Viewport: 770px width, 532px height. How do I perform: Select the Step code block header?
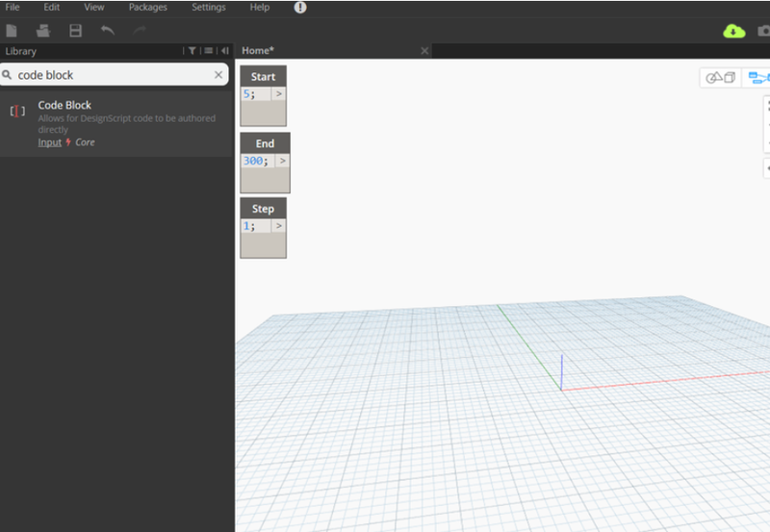(263, 209)
